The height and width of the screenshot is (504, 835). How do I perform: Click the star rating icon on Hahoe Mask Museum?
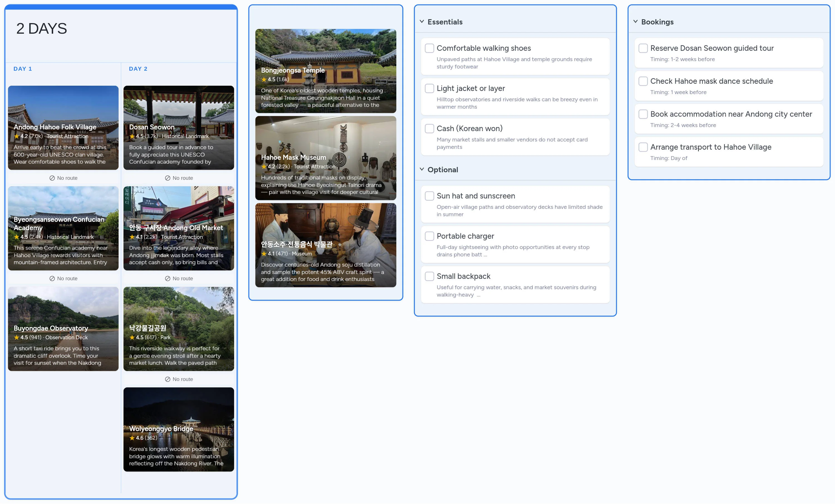(264, 166)
